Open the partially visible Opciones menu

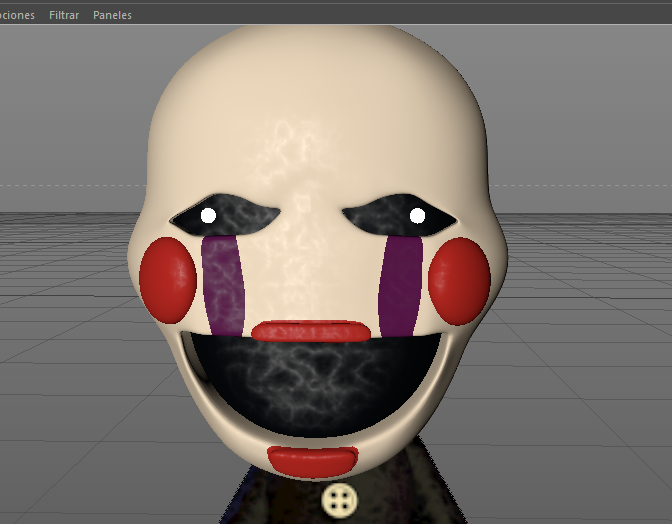[17, 15]
